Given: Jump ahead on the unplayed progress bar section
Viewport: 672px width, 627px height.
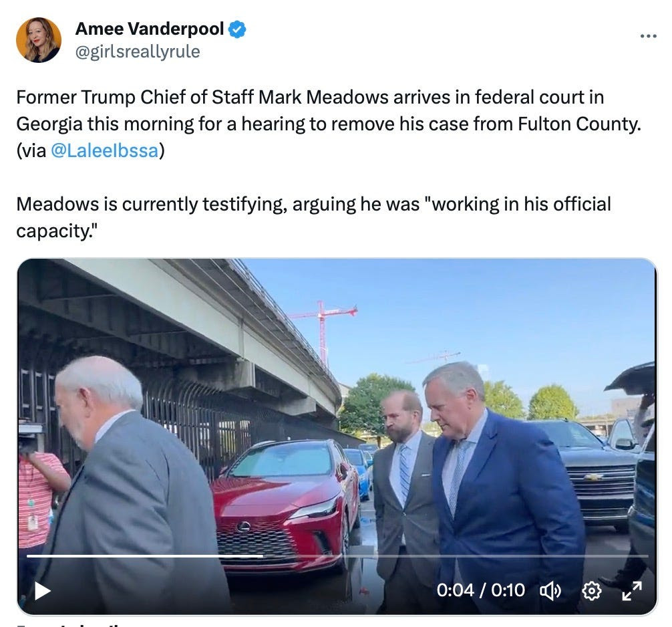Looking at the screenshot, I should [x=456, y=555].
